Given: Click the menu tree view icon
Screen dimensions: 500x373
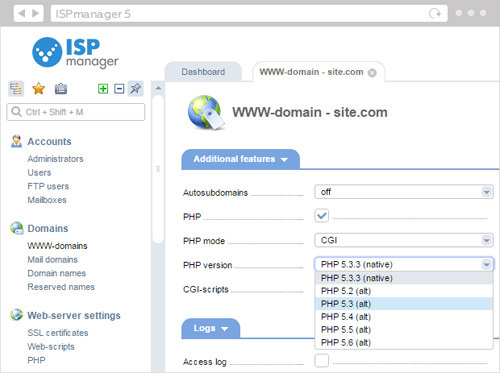Looking at the screenshot, I should click(x=16, y=89).
